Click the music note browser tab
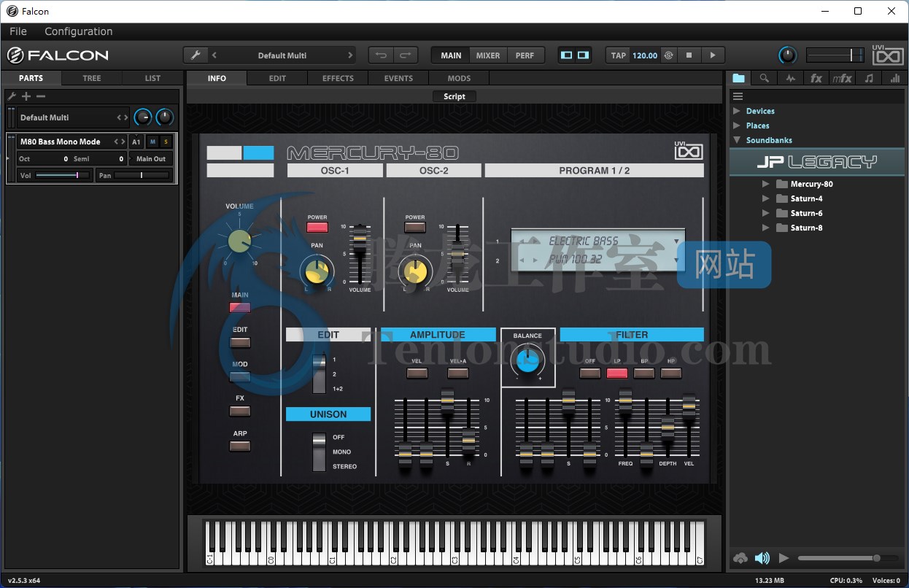This screenshot has height=588, width=909. [868, 78]
